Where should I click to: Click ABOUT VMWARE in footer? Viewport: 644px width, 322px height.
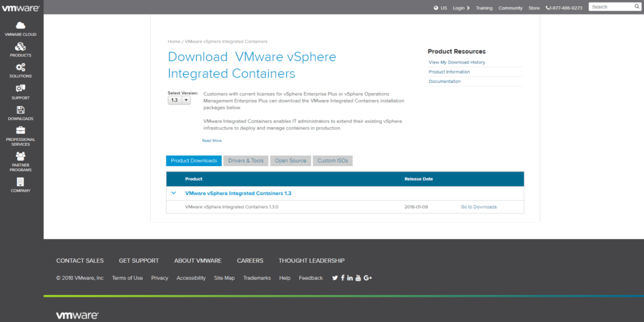[198, 261]
